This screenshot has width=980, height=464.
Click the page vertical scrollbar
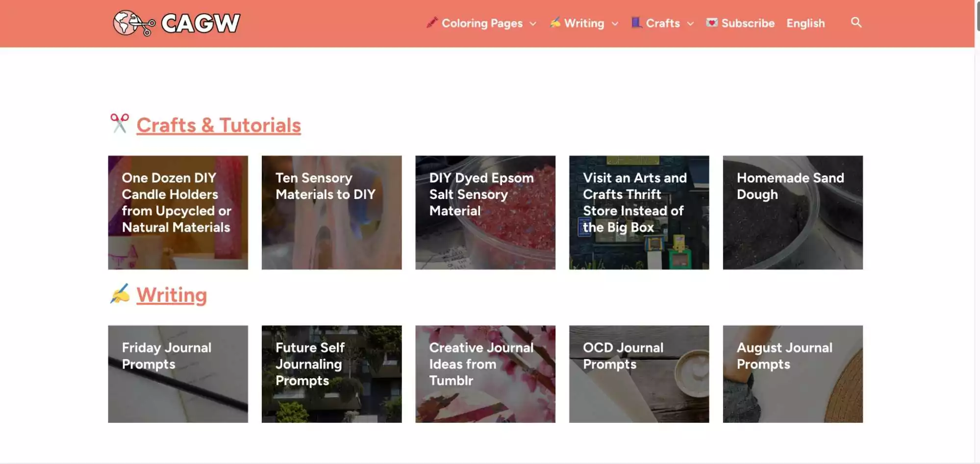[x=977, y=196]
